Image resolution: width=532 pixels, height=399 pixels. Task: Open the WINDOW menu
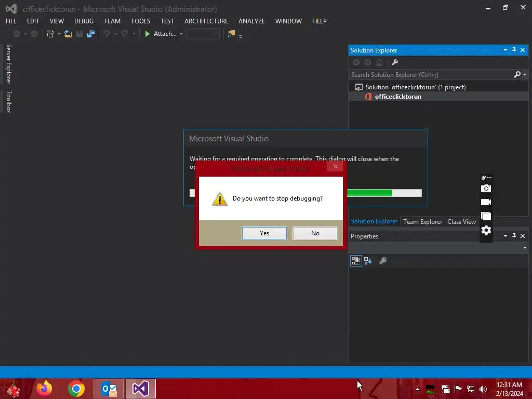tap(288, 21)
